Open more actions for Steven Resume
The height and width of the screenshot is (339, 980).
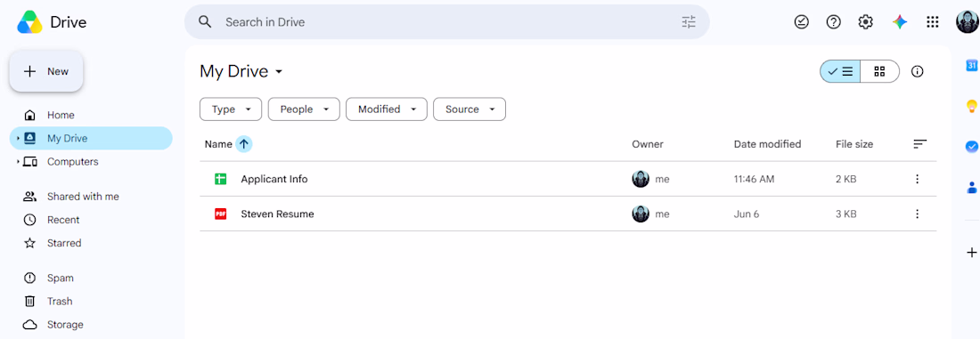tap(917, 214)
